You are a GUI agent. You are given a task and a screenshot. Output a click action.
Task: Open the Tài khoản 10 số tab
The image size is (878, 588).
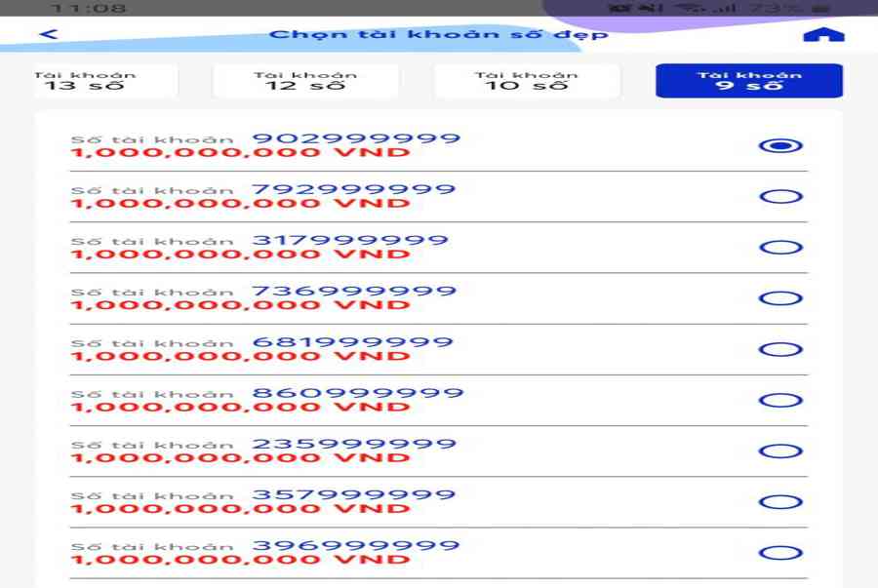click(x=527, y=81)
